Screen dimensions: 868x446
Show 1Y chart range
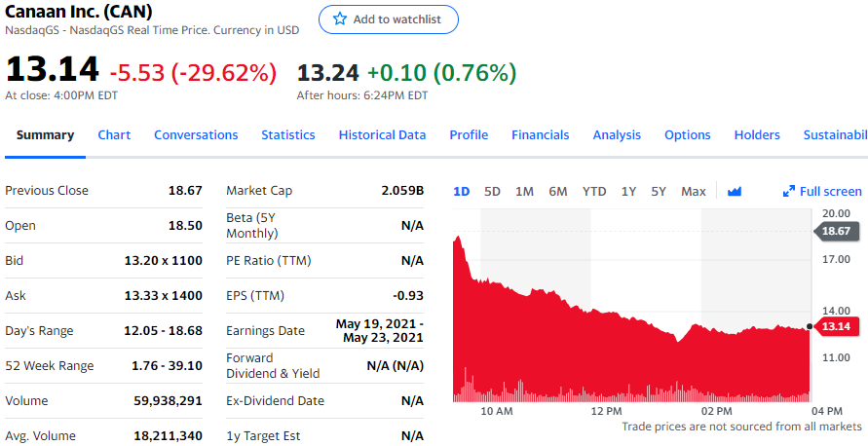point(628,191)
